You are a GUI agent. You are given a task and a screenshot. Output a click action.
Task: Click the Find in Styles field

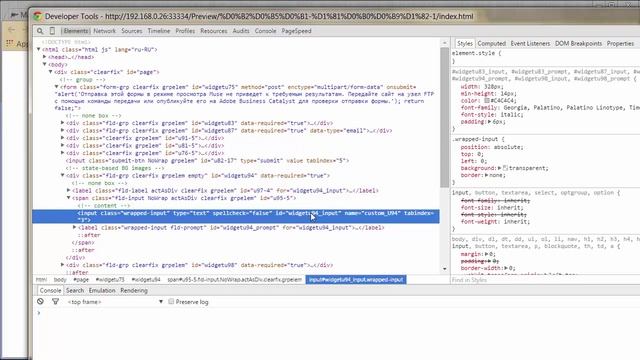coord(545,280)
